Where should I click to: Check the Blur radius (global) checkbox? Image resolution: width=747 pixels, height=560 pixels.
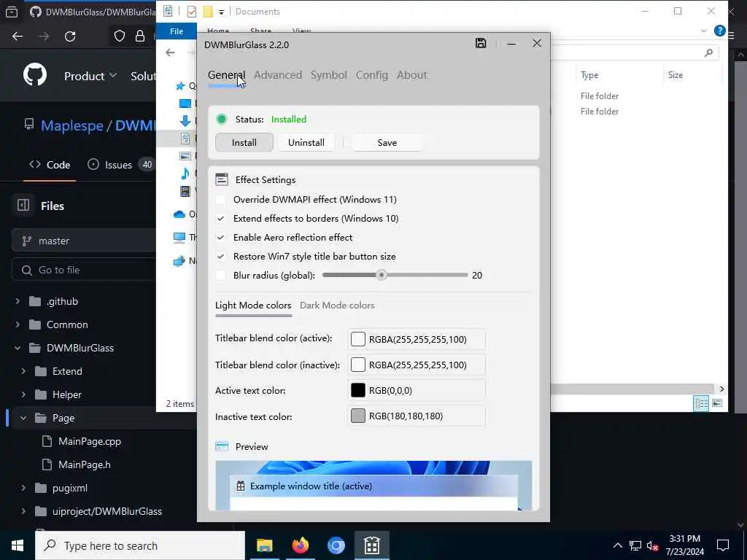point(220,275)
